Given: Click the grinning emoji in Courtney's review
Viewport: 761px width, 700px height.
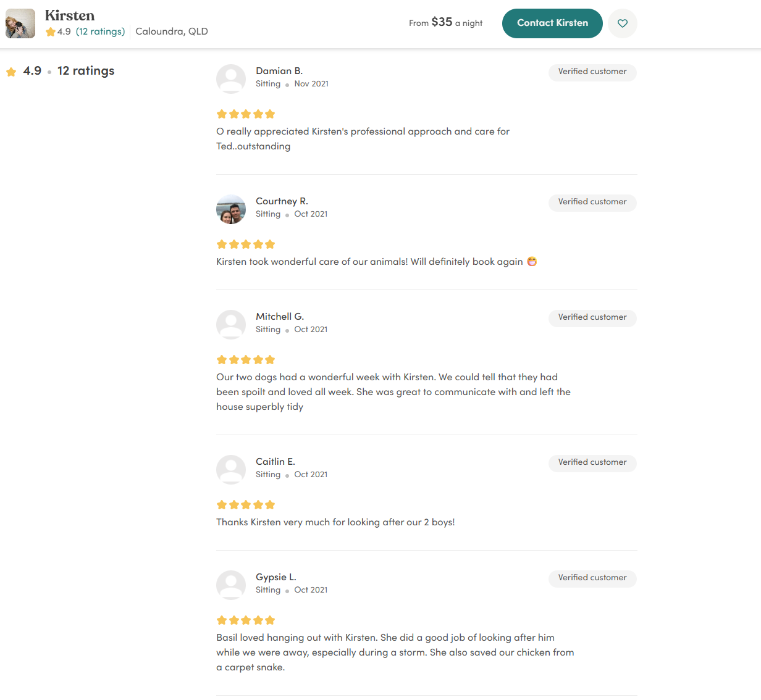Looking at the screenshot, I should tap(532, 262).
